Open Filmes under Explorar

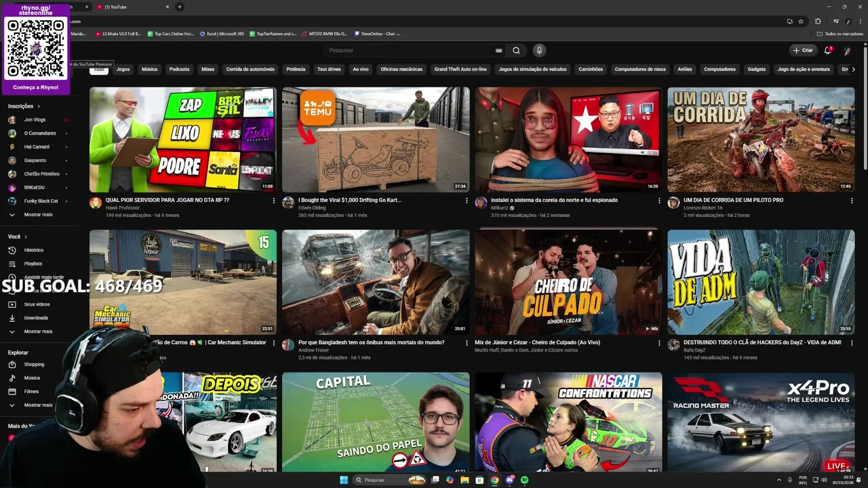click(x=31, y=391)
